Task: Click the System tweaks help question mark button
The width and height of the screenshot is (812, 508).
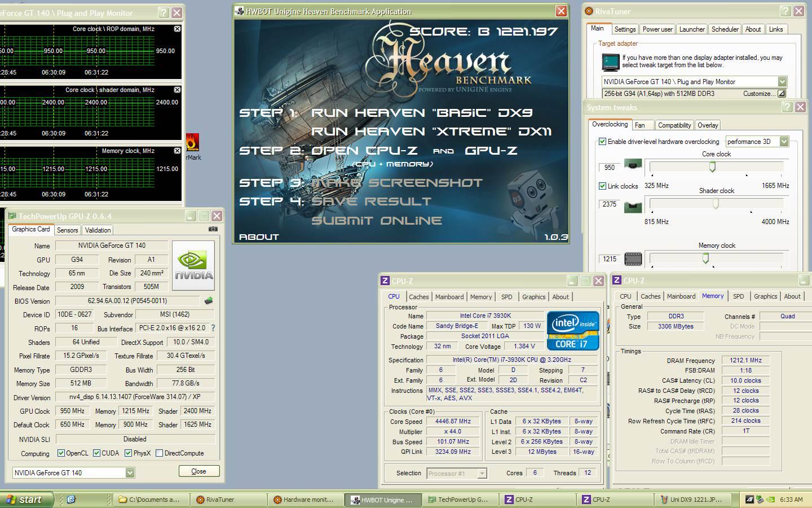Action: [787, 107]
